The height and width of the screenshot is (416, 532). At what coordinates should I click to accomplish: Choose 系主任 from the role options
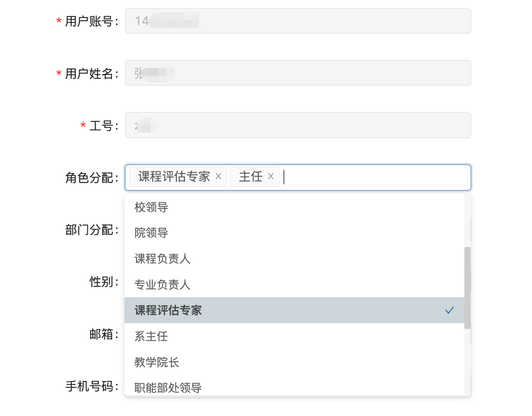tap(151, 336)
